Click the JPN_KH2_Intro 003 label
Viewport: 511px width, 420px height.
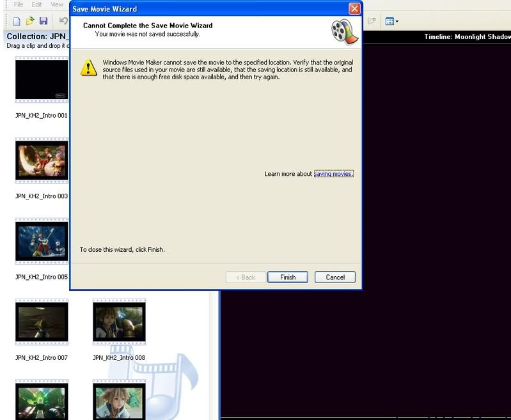pyautogui.click(x=42, y=196)
